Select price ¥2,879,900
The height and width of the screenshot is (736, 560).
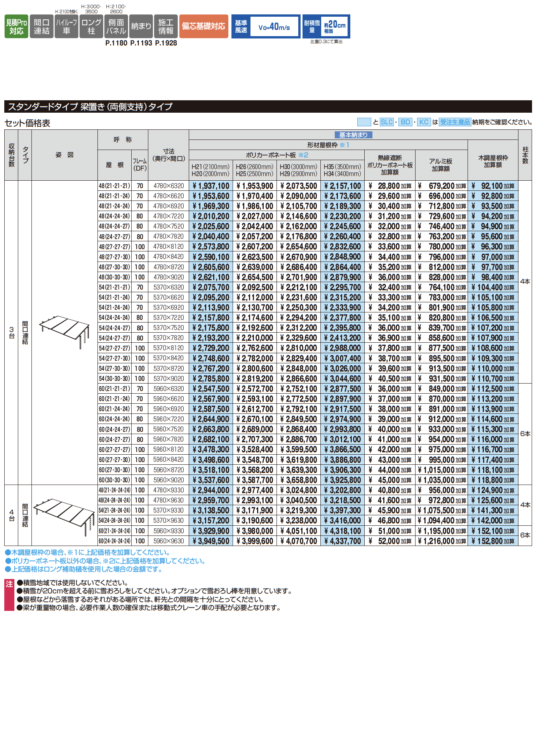pos(343,277)
